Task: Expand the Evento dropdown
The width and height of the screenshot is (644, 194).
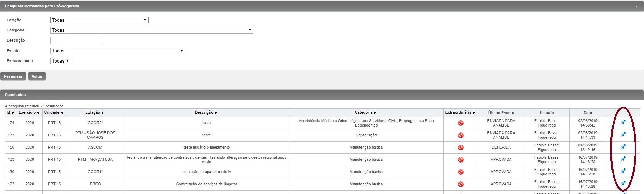Action: [117, 51]
